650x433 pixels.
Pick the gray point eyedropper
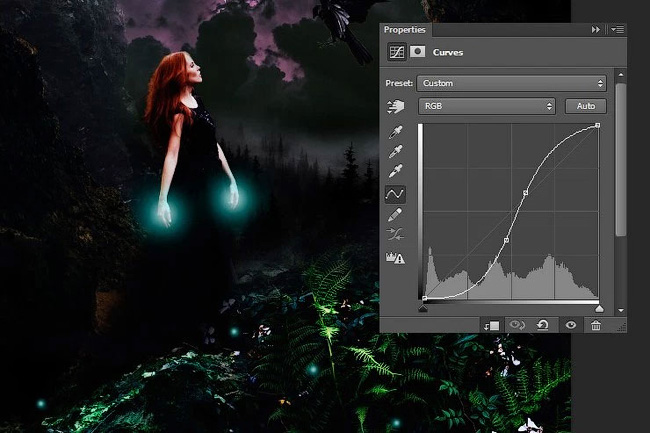[395, 151]
